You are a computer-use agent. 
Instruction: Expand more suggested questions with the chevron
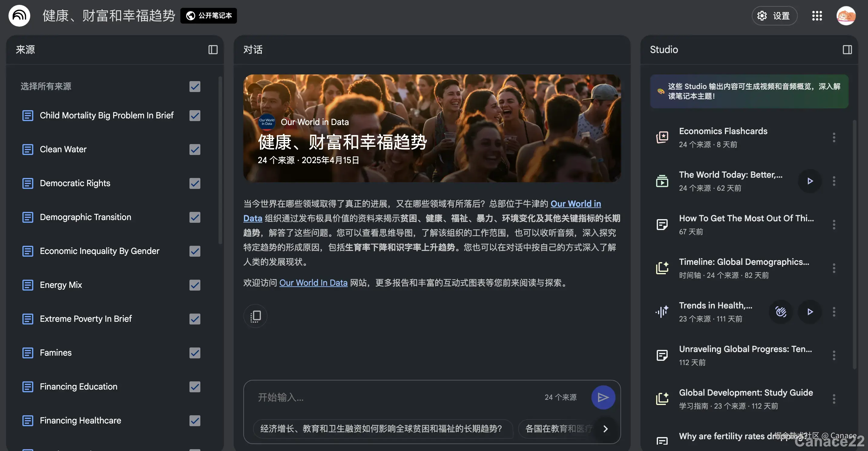606,429
